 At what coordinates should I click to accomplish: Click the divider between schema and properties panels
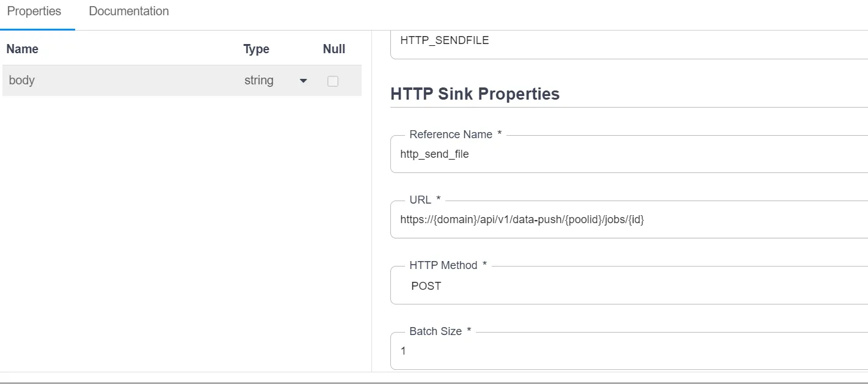(371, 202)
